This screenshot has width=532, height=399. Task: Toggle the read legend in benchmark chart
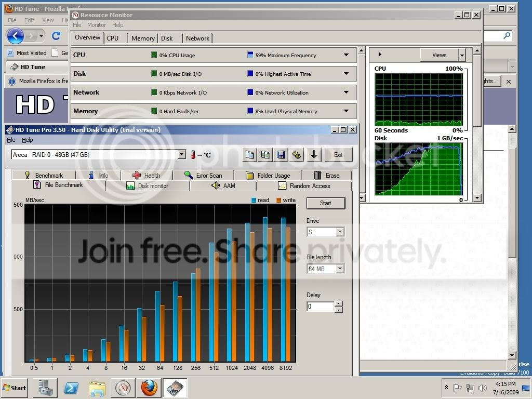click(x=252, y=200)
